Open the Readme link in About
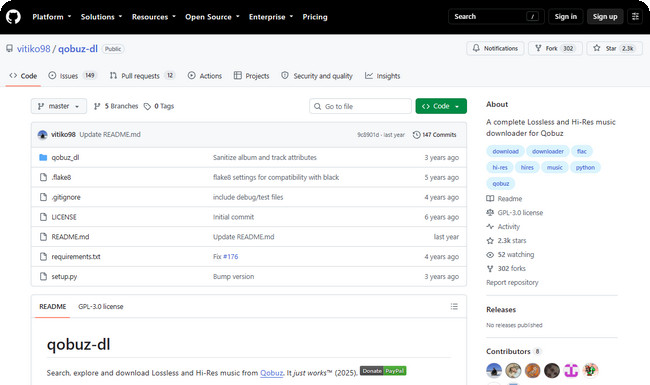Image resolution: width=650 pixels, height=385 pixels. tap(504, 199)
